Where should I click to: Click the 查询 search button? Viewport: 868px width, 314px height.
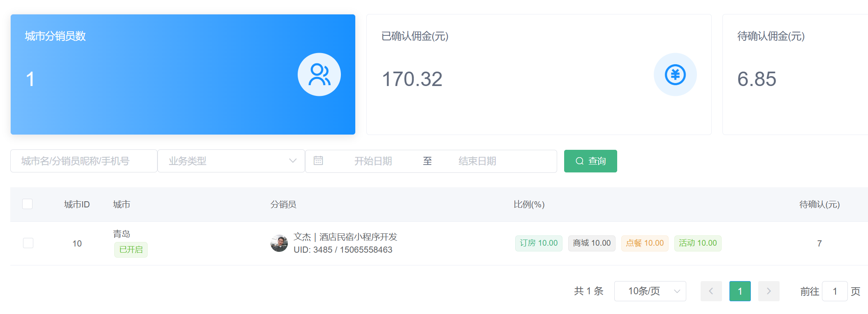click(x=590, y=161)
